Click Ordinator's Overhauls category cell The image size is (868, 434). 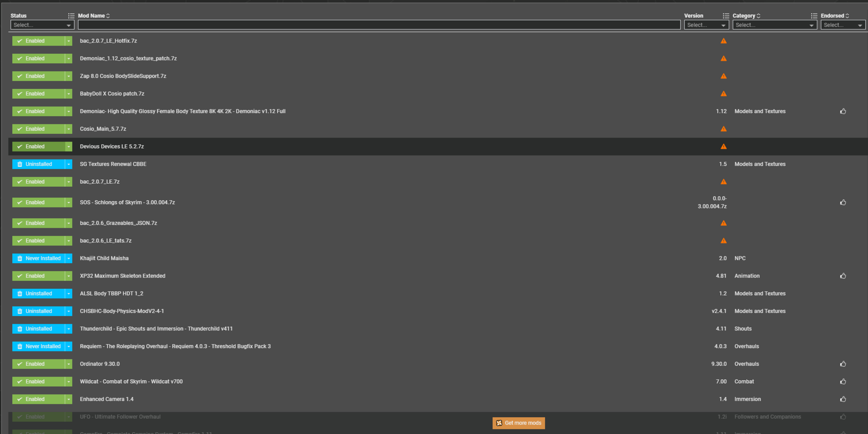(x=747, y=364)
